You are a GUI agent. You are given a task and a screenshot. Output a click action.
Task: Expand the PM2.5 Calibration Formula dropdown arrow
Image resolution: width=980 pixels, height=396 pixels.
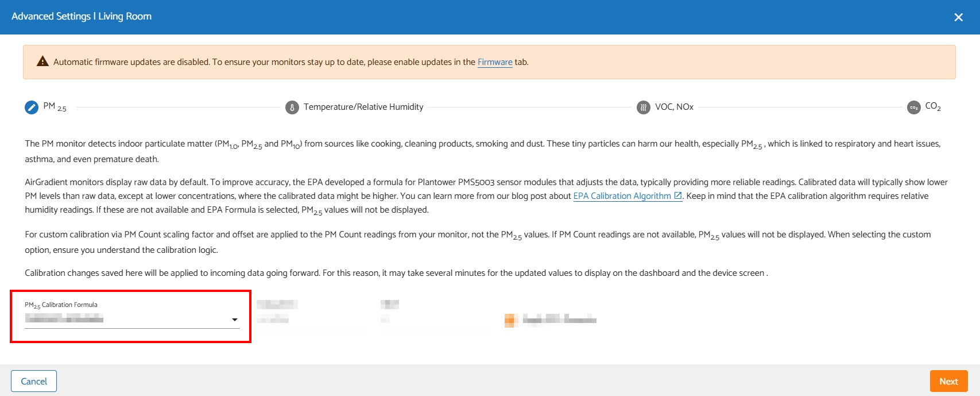click(234, 320)
